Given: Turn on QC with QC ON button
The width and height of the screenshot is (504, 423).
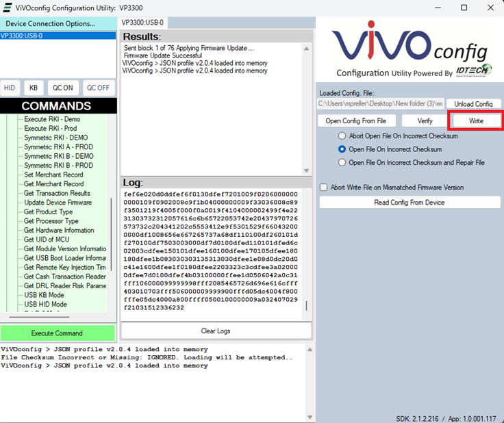Looking at the screenshot, I should pos(63,88).
